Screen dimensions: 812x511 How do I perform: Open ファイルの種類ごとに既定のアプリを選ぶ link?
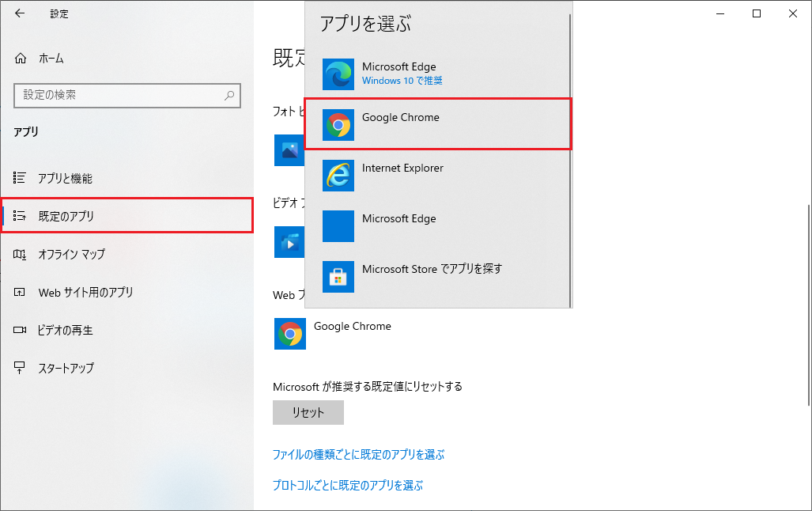pyautogui.click(x=358, y=455)
